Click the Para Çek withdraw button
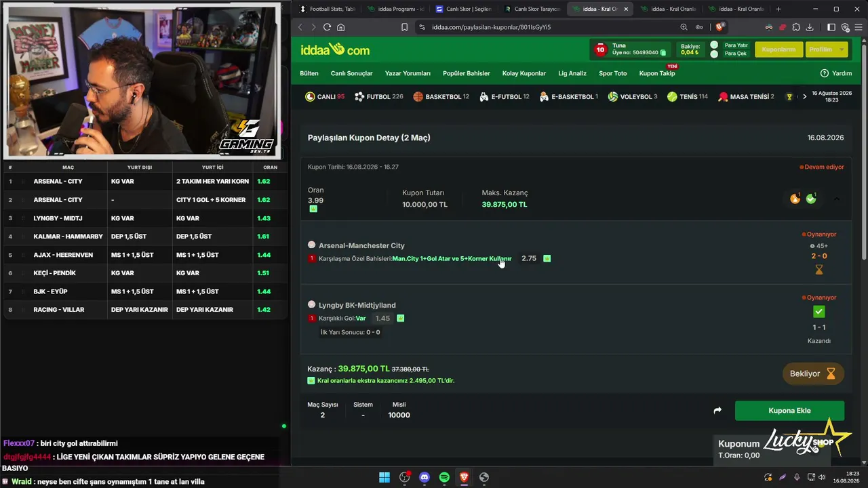The height and width of the screenshot is (488, 868). click(x=736, y=54)
